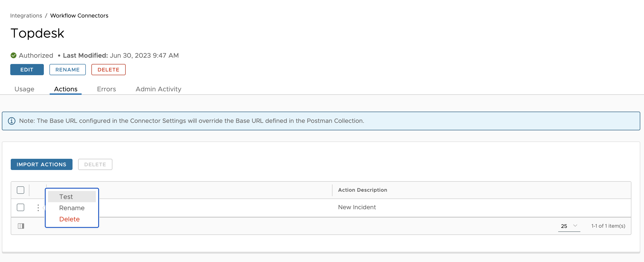This screenshot has width=644, height=262.
Task: Open the row actions kebab menu
Action: (x=38, y=207)
